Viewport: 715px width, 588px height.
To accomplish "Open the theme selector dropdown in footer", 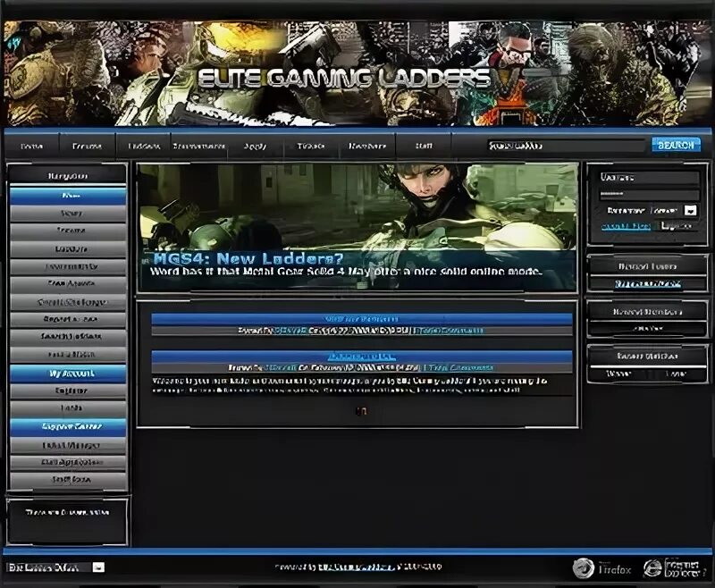I will coord(55,567).
